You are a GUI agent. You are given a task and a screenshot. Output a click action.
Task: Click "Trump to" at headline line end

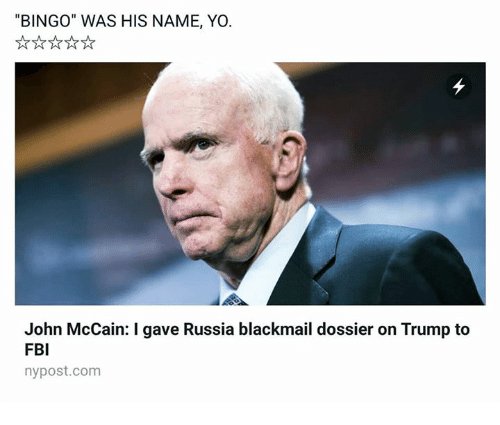tap(435, 330)
